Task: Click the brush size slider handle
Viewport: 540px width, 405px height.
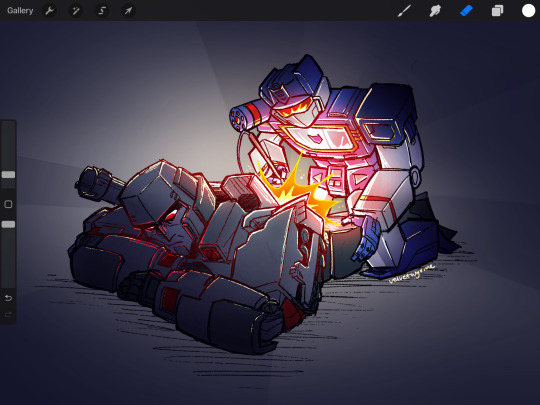Action: [x=8, y=175]
